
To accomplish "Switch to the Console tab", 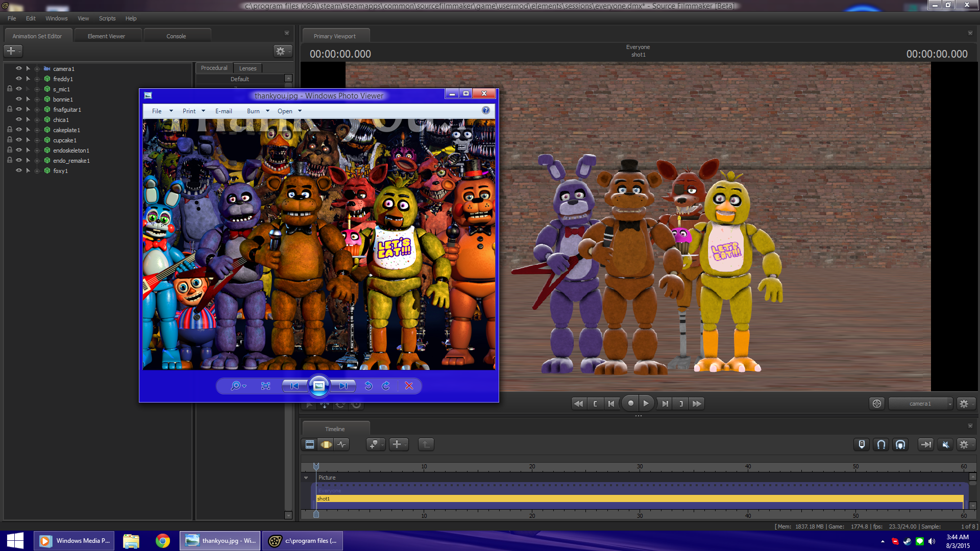I will (176, 36).
